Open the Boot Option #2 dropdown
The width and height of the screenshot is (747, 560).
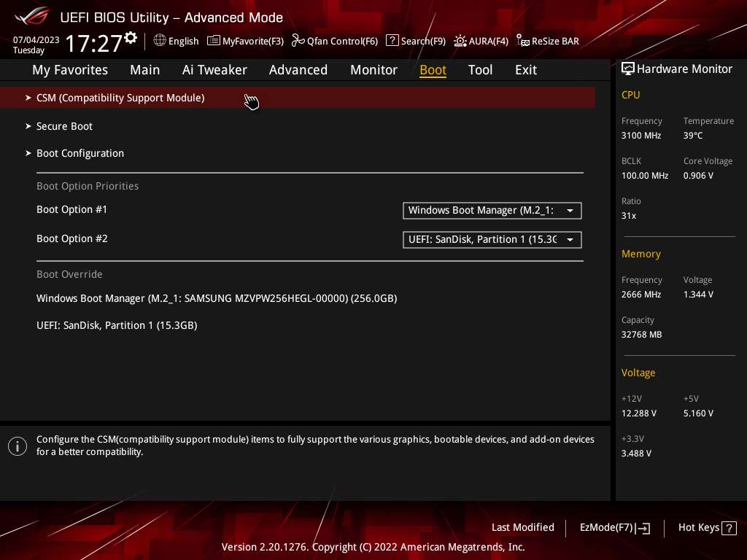click(492, 239)
